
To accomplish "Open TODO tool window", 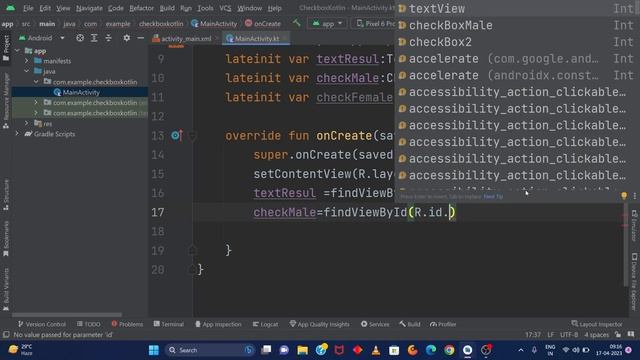I will point(89,324).
